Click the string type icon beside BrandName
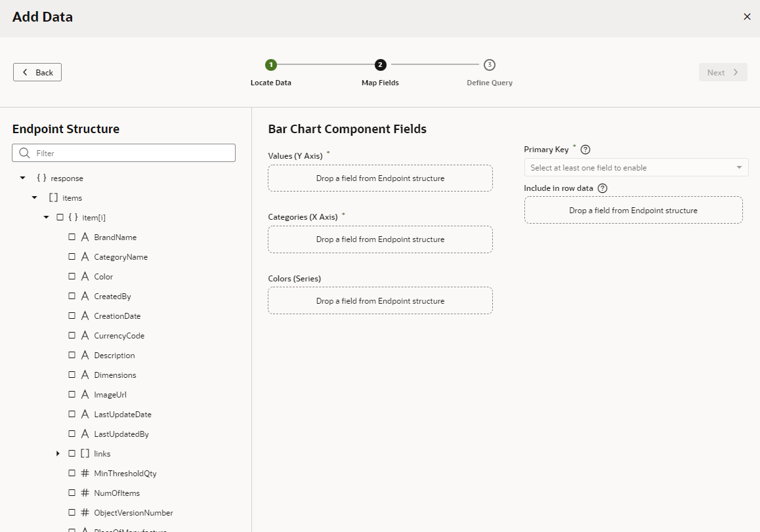Viewport: 760px width, 532px height. 85,237
